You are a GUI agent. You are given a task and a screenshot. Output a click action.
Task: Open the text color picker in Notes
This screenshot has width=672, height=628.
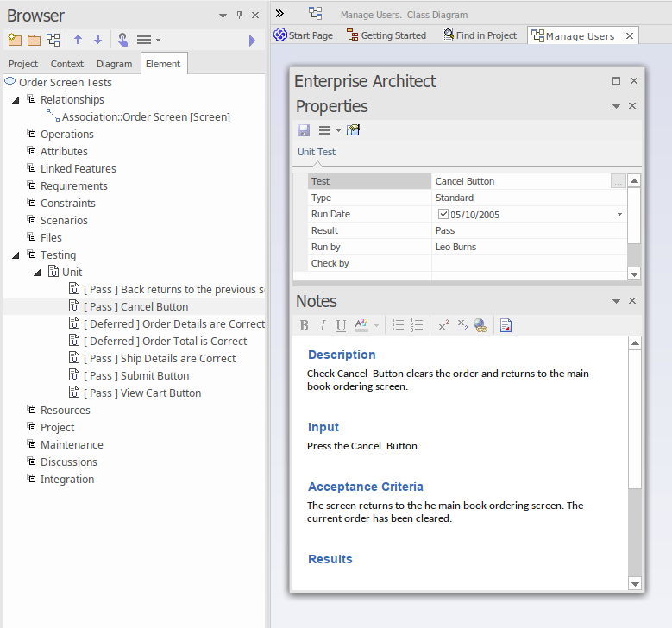(361, 325)
